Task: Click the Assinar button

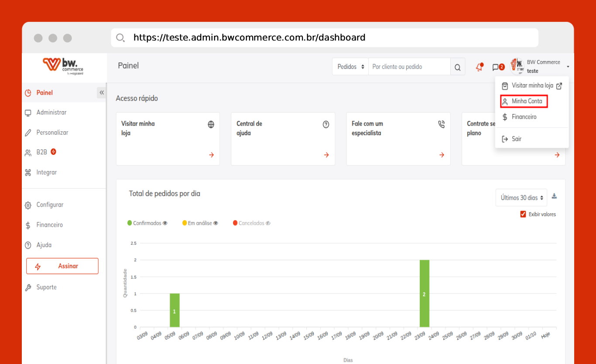Action: pos(62,266)
